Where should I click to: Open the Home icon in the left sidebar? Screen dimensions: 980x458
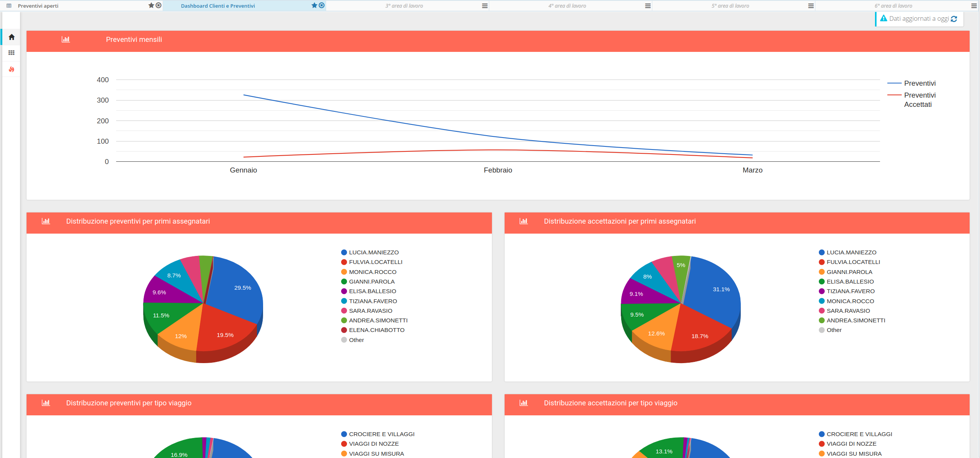12,37
